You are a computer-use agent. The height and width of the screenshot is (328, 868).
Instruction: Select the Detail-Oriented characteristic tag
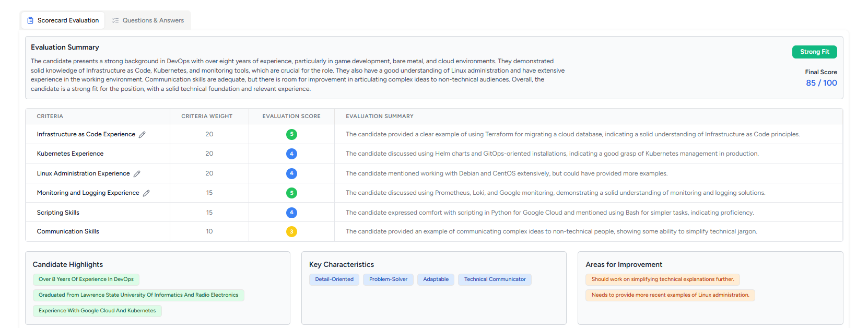click(334, 279)
